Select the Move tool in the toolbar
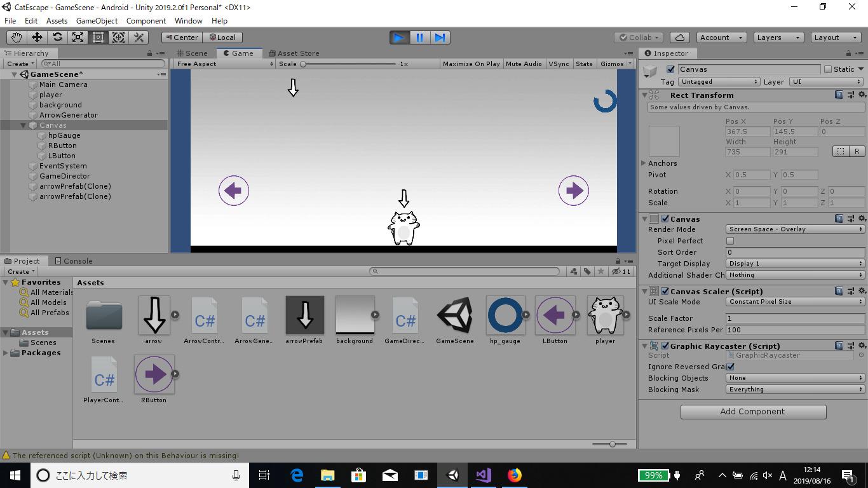868x488 pixels. pyautogui.click(x=37, y=37)
